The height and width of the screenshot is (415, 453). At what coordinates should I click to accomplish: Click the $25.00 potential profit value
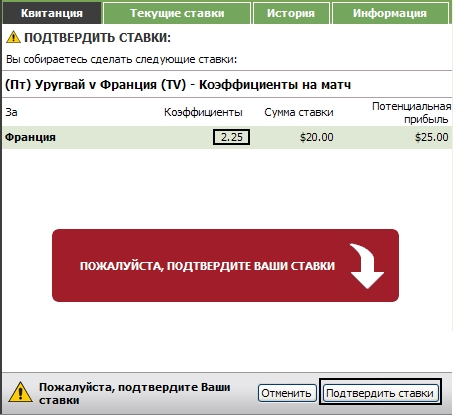click(431, 137)
